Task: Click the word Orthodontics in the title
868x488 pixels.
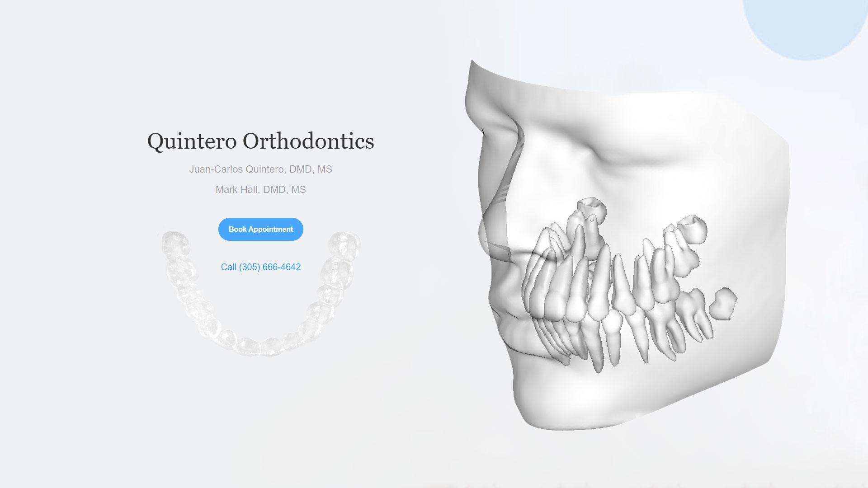Action: point(309,141)
